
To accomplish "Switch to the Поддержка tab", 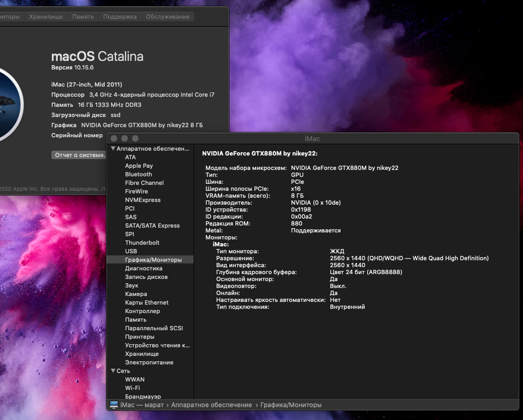I will pos(120,17).
